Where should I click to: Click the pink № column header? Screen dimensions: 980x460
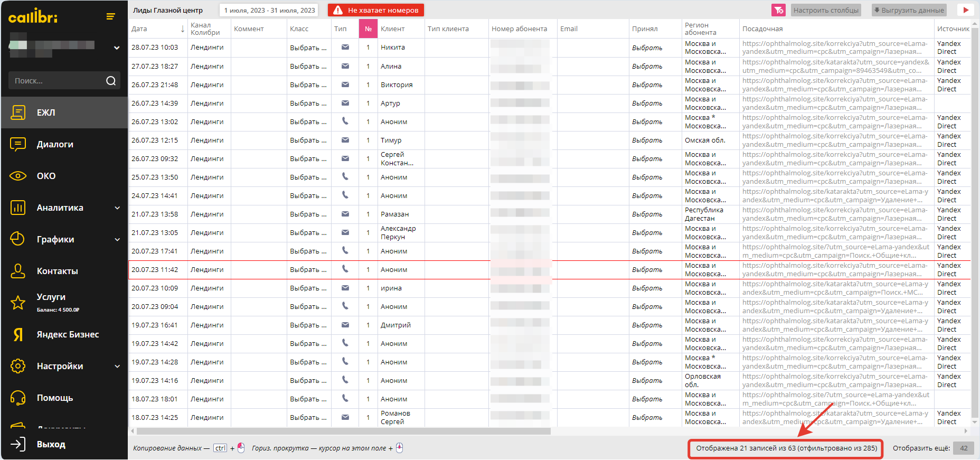368,29
